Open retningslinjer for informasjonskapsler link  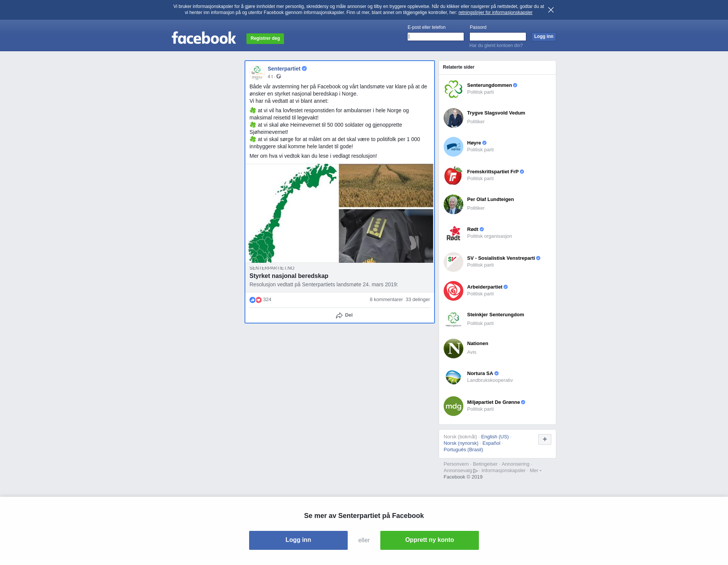pos(495,13)
